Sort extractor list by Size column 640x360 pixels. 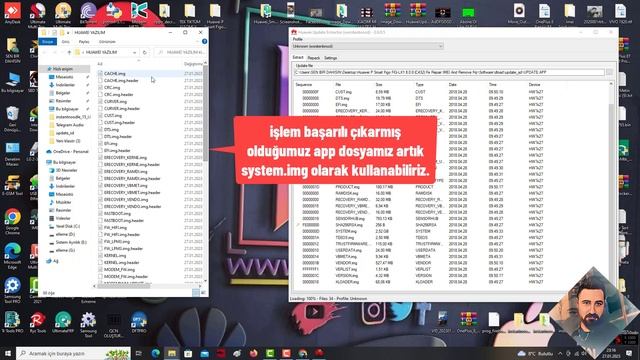coord(379,84)
